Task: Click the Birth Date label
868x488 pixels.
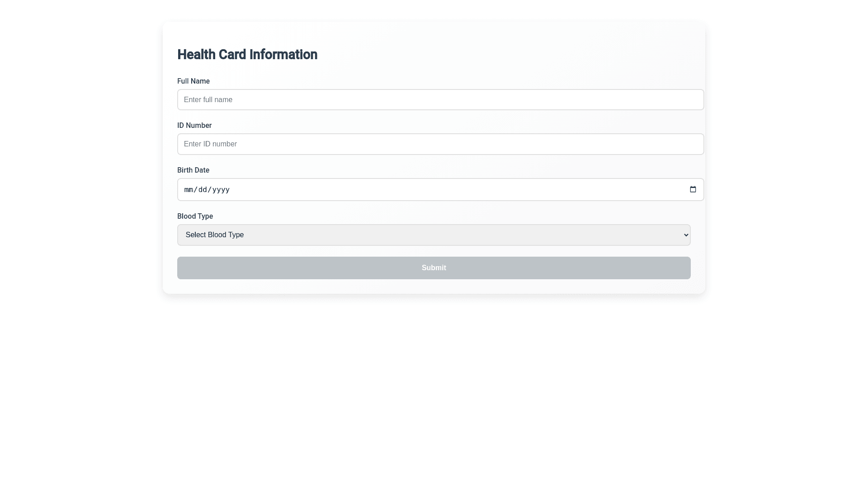Action: click(193, 170)
